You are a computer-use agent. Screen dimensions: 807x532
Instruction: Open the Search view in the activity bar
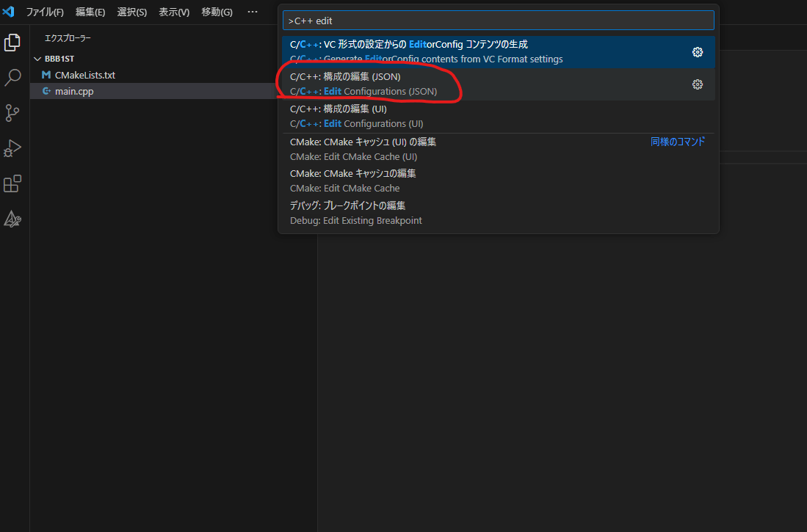pyautogui.click(x=12, y=78)
